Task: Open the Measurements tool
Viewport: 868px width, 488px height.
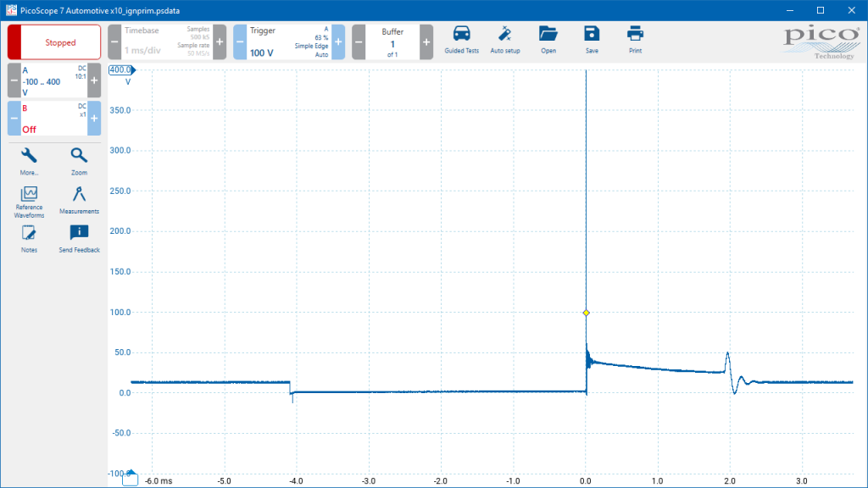Action: (x=79, y=200)
